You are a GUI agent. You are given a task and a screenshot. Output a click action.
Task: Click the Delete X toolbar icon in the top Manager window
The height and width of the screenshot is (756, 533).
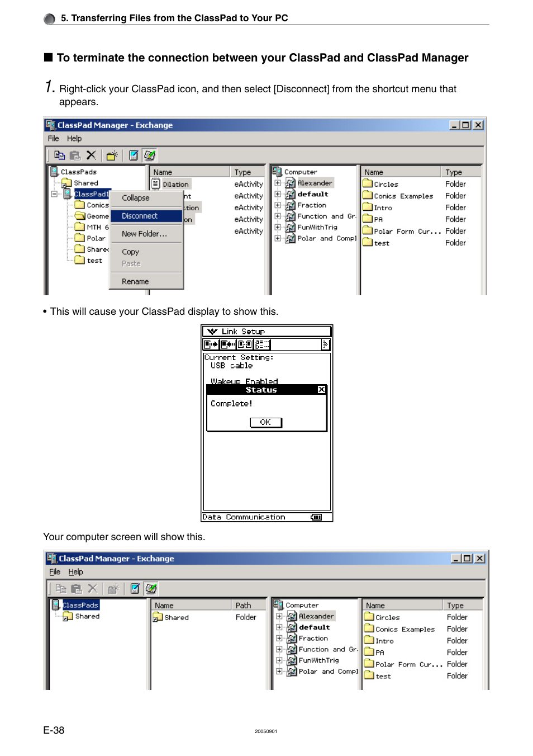click(91, 155)
